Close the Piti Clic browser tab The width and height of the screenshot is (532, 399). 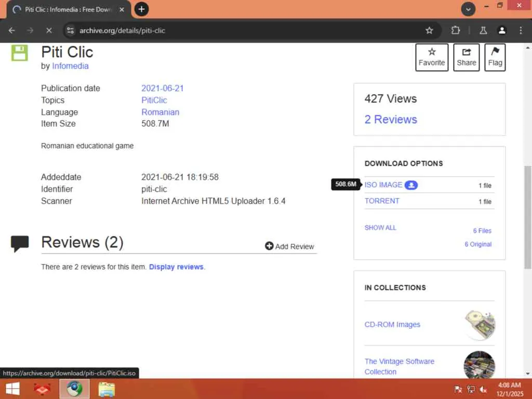(x=122, y=9)
